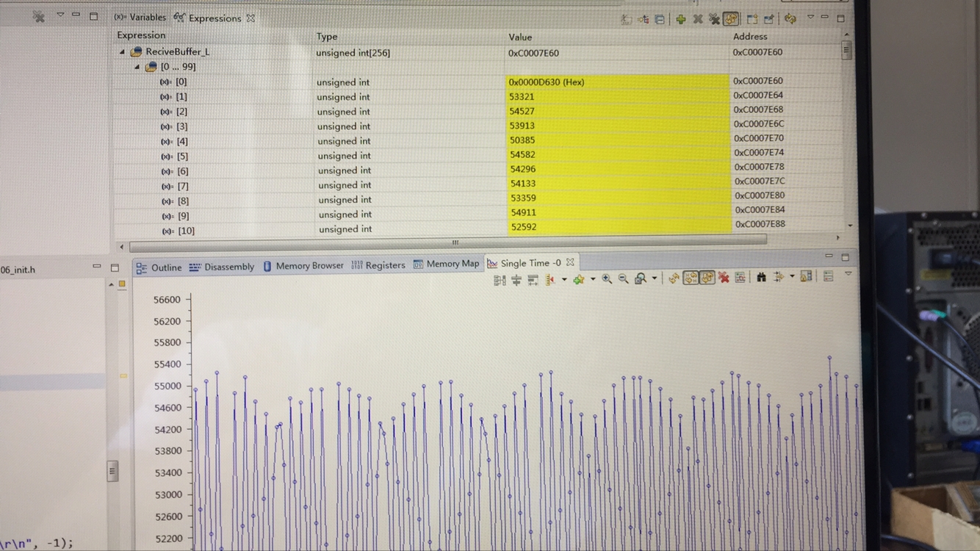
Task: Toggle continuous refresh of the graph
Action: [707, 278]
